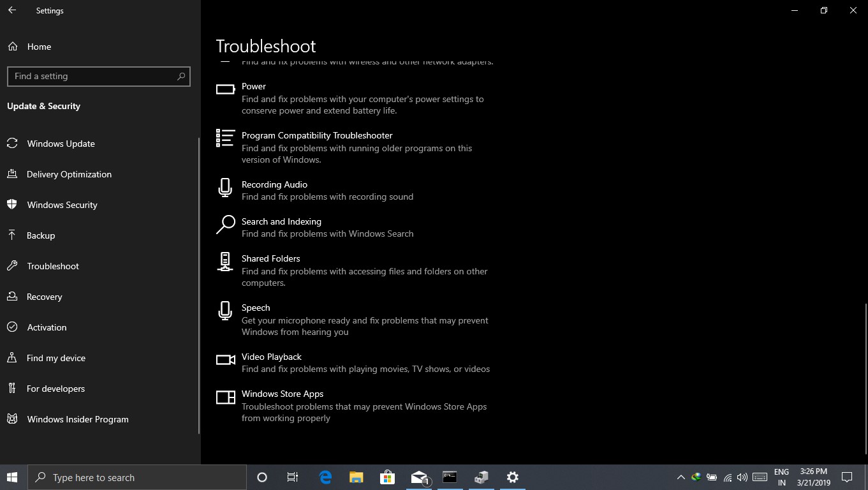This screenshot has height=490, width=868.
Task: Open the Action Center notifications
Action: pos(847,477)
